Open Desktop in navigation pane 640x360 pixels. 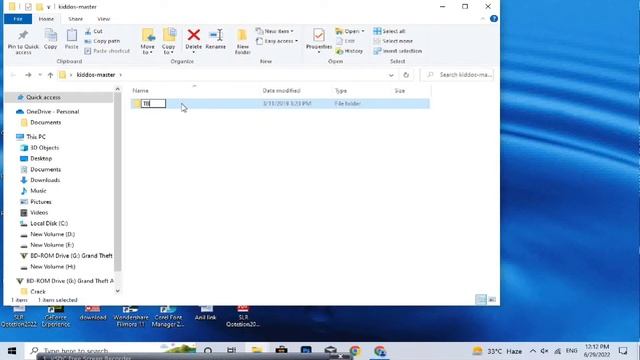[x=41, y=158]
